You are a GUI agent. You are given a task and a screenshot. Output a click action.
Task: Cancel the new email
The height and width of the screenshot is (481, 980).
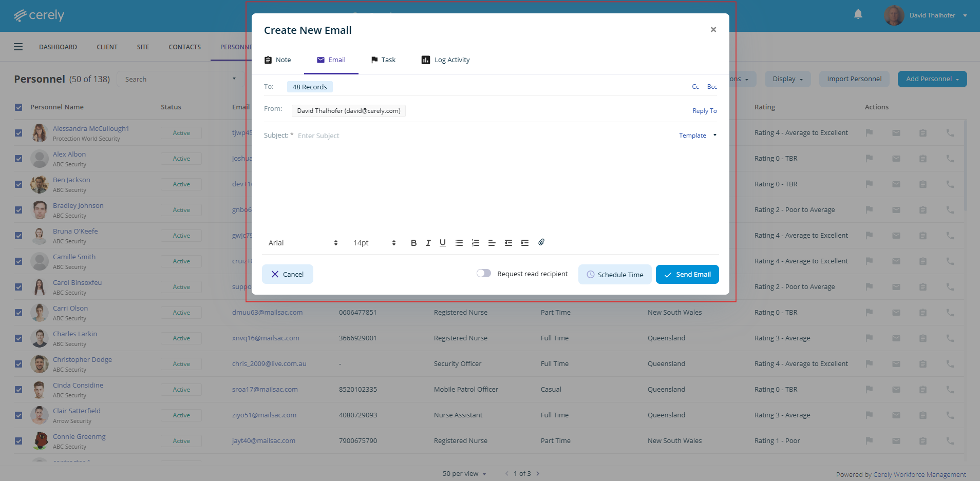[x=288, y=274]
